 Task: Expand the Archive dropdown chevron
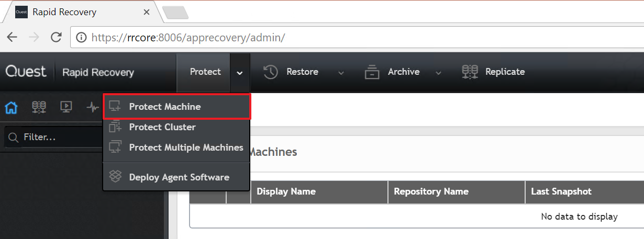click(438, 73)
